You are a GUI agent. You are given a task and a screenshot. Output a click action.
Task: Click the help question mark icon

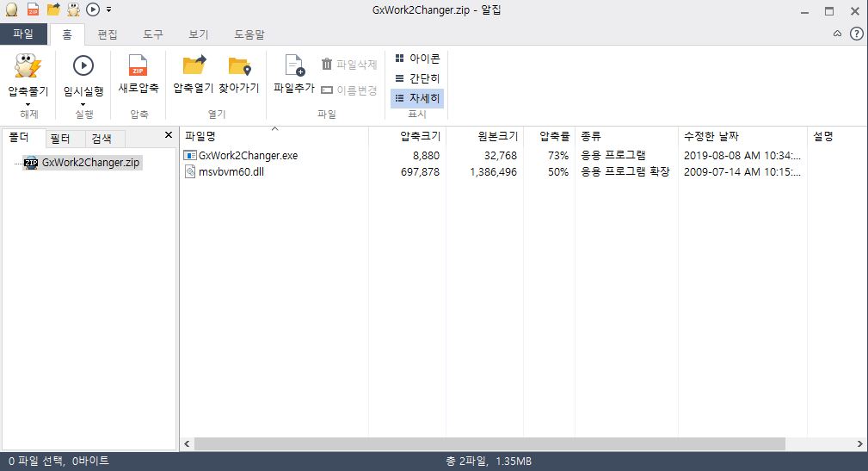pos(856,34)
